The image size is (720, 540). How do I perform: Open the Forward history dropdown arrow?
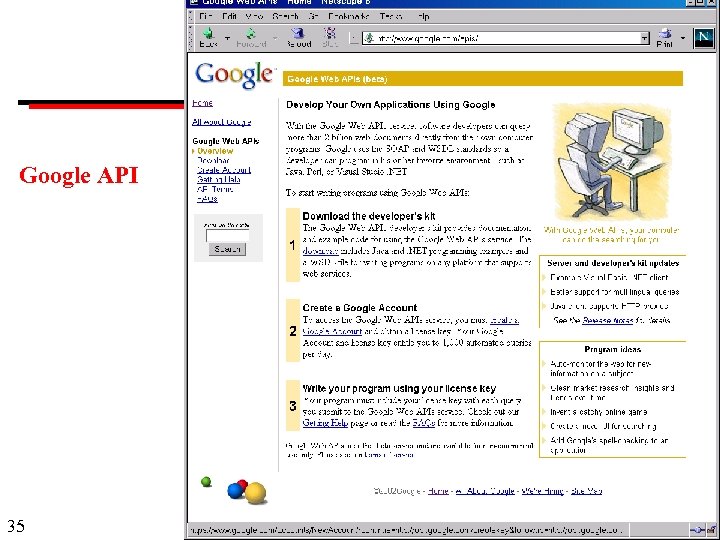[275, 38]
